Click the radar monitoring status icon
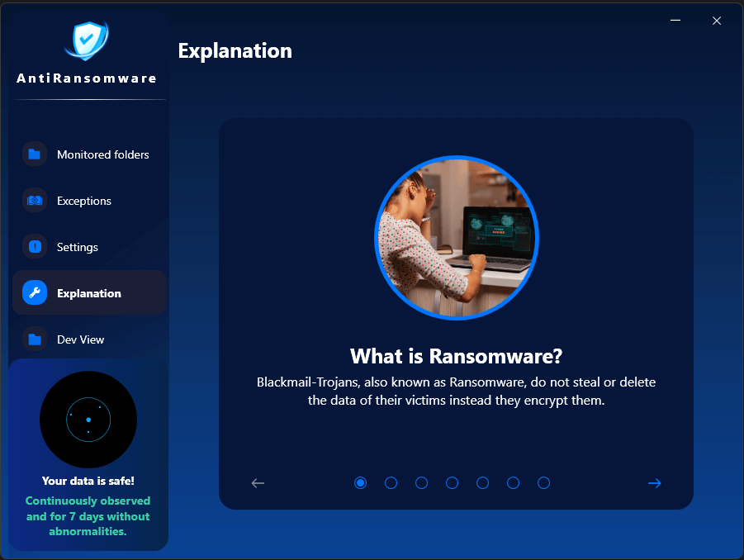Screen dimensions: 744x560 click(88, 420)
